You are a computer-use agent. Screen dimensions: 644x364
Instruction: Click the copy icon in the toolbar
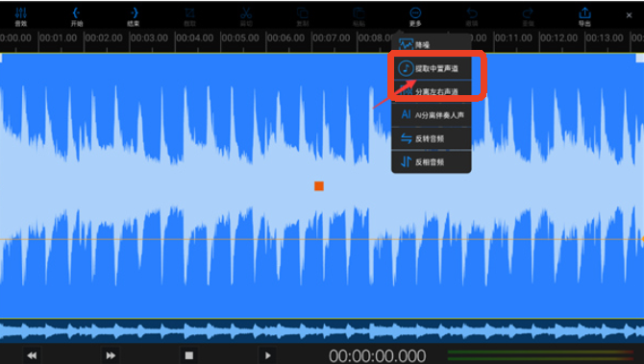point(303,17)
